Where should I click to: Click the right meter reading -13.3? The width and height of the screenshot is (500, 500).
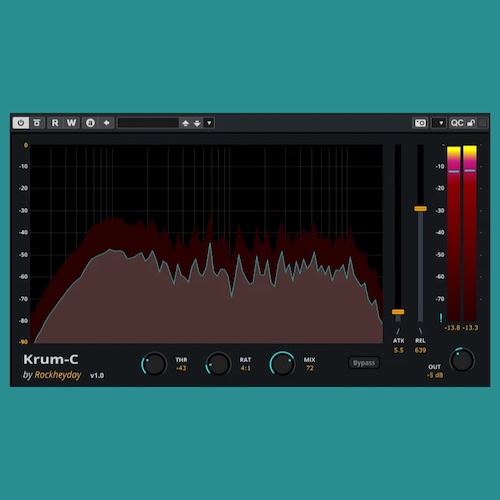tap(470, 328)
